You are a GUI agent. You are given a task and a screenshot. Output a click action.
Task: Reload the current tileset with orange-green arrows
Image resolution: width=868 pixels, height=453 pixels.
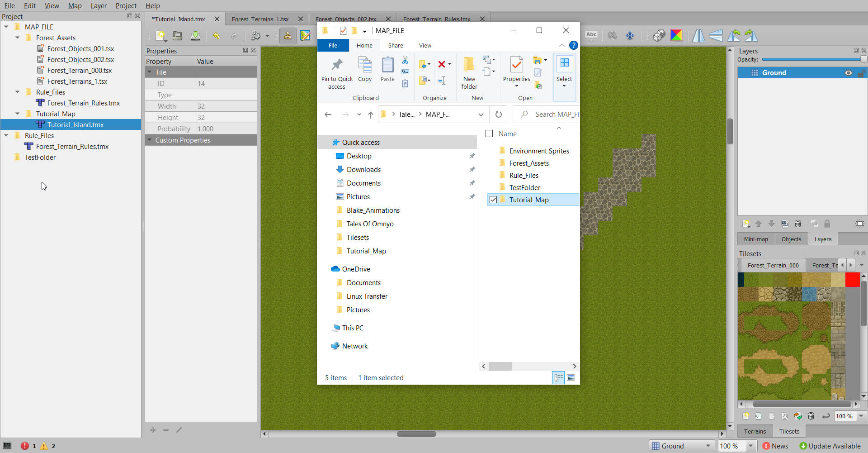tap(798, 416)
